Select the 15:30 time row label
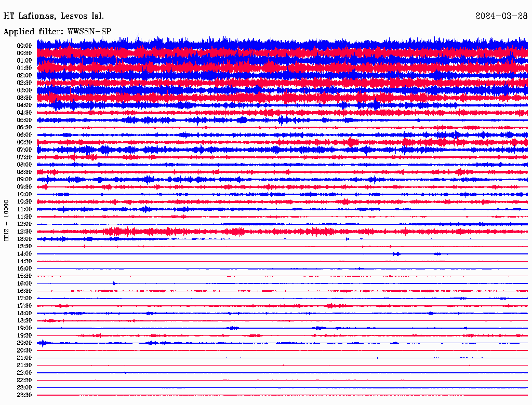532x405 pixels. click(x=24, y=276)
